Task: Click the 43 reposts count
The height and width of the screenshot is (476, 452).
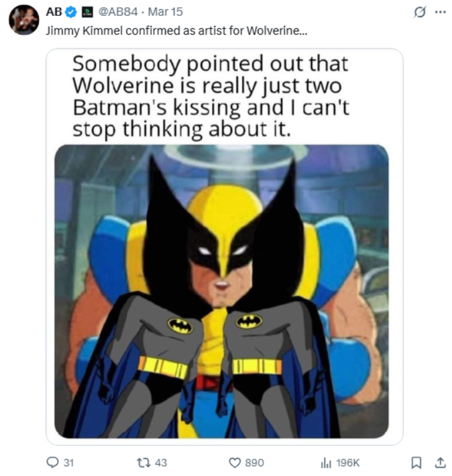Action: coord(160,462)
